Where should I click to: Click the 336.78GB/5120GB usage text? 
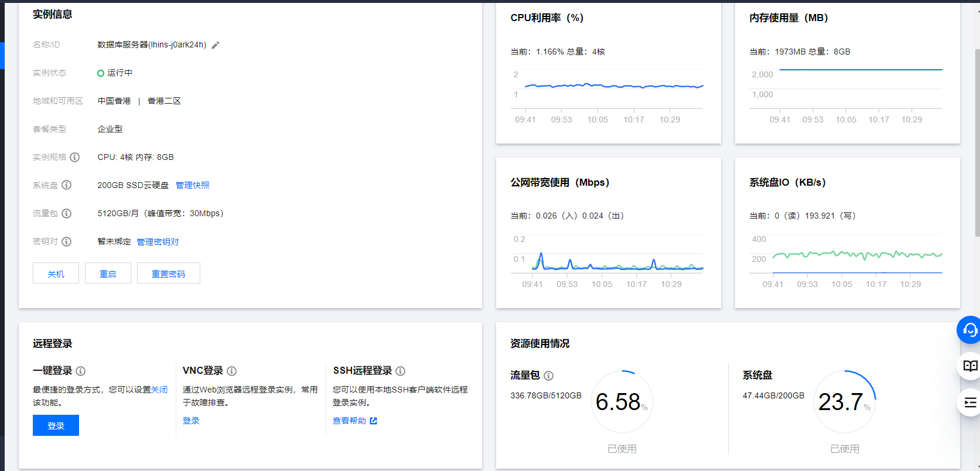click(x=546, y=395)
